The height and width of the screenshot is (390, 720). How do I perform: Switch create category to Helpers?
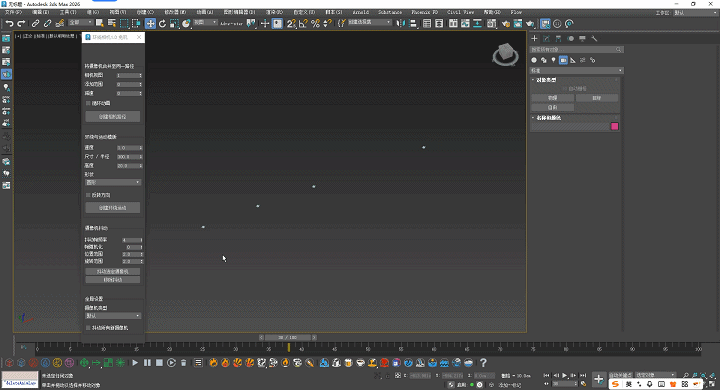coord(573,60)
